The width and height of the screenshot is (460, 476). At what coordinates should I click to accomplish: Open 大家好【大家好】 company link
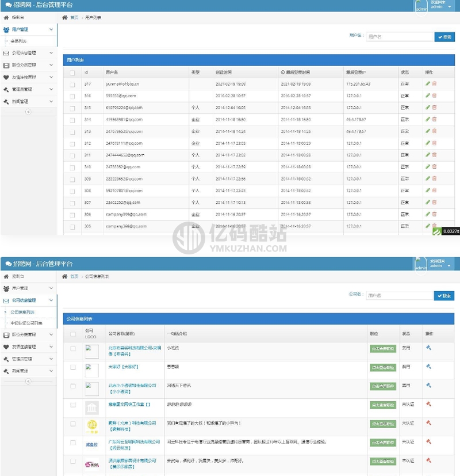[x=124, y=367]
